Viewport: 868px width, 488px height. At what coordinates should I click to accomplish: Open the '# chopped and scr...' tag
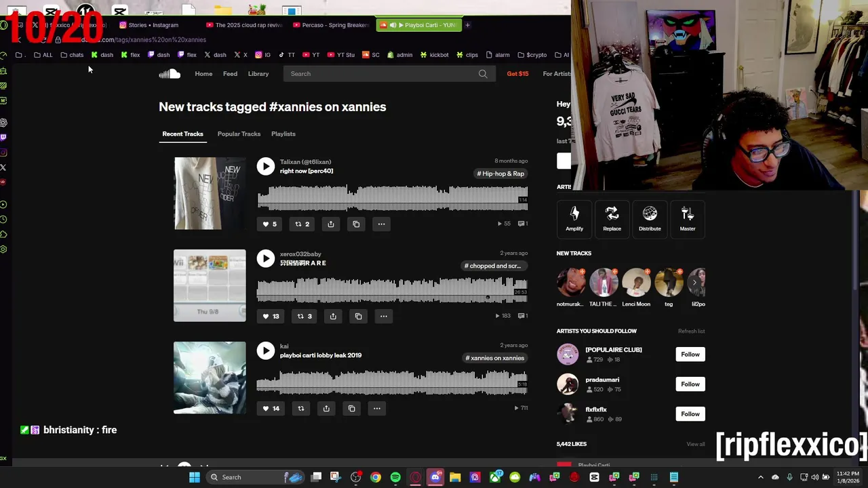[492, 266]
